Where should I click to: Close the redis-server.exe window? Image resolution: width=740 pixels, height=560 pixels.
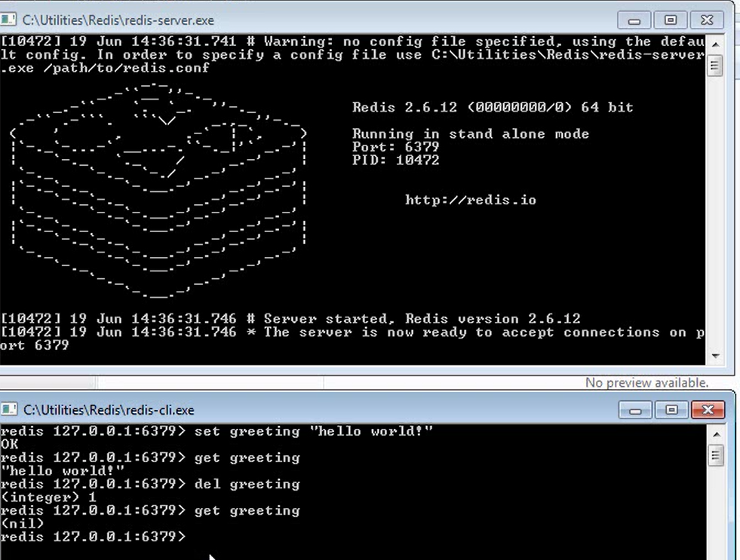[707, 20]
